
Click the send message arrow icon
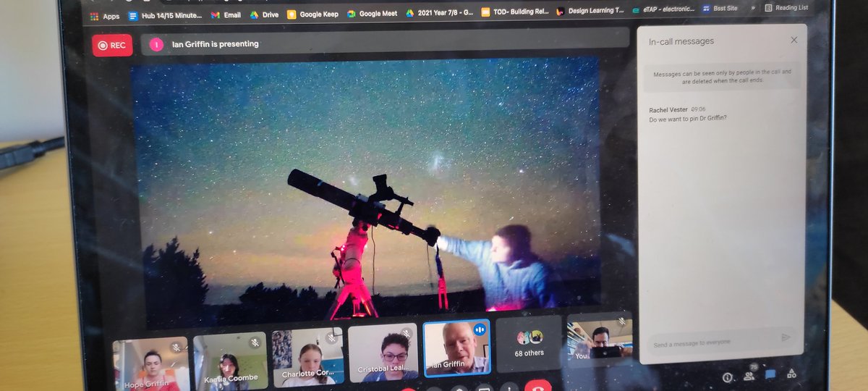pyautogui.click(x=786, y=337)
